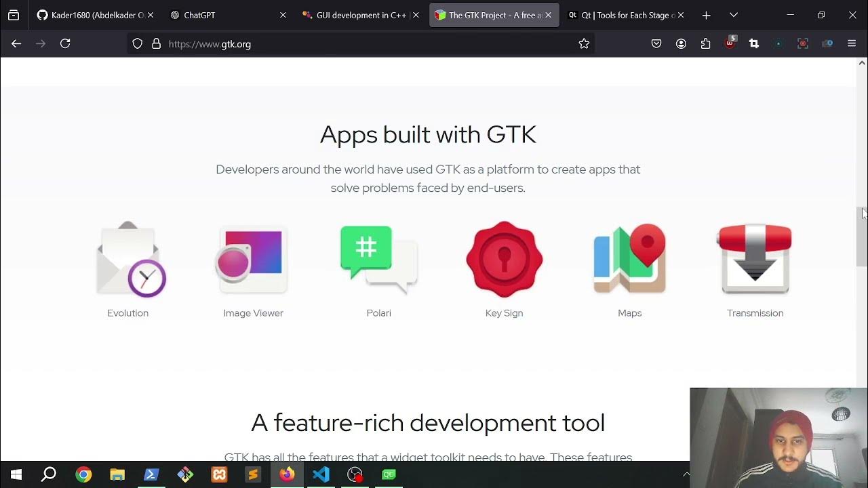Click the Image Viewer label link
The width and height of the screenshot is (868, 488).
pos(253,313)
